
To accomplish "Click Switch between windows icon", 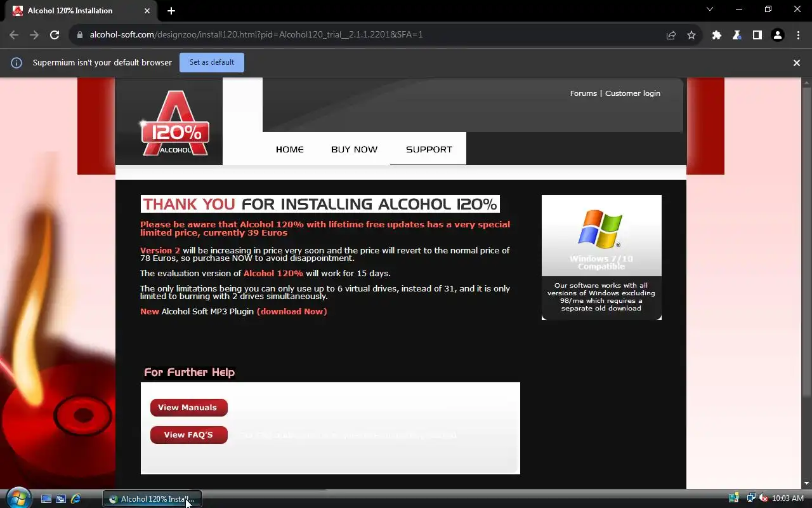I will pyautogui.click(x=61, y=499).
